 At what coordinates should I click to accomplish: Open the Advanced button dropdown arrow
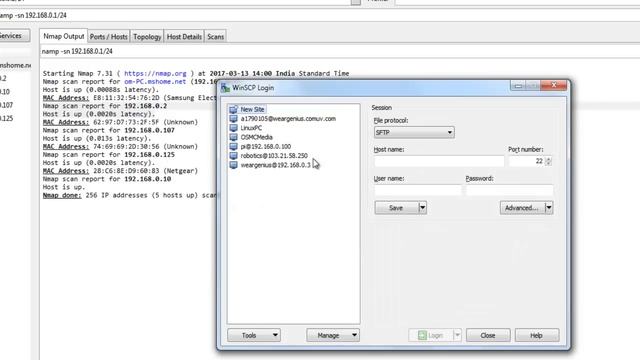549,208
